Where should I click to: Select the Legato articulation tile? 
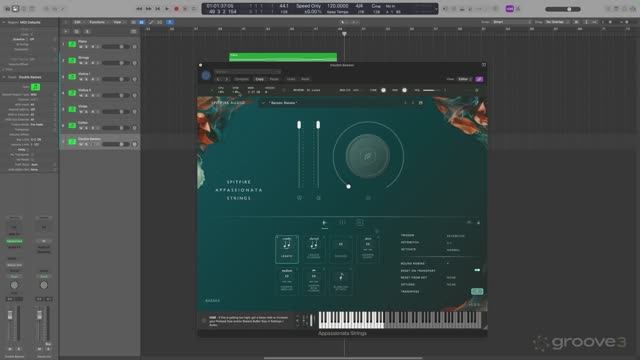click(x=287, y=249)
